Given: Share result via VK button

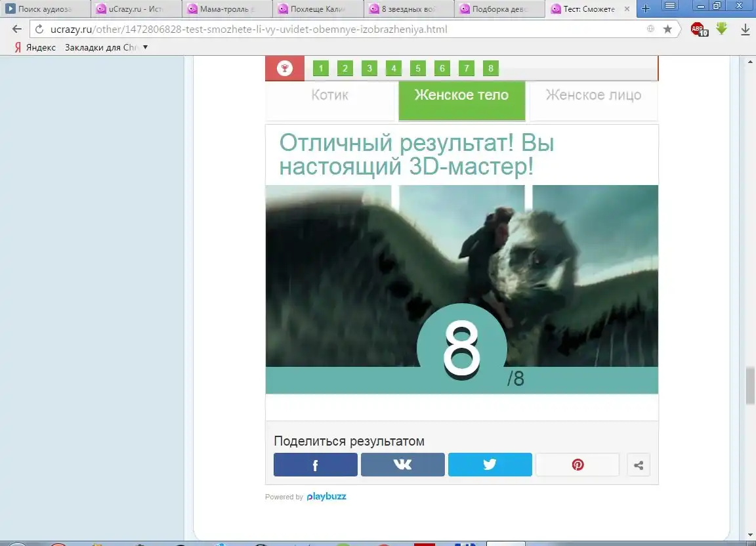Looking at the screenshot, I should pyautogui.click(x=402, y=465).
